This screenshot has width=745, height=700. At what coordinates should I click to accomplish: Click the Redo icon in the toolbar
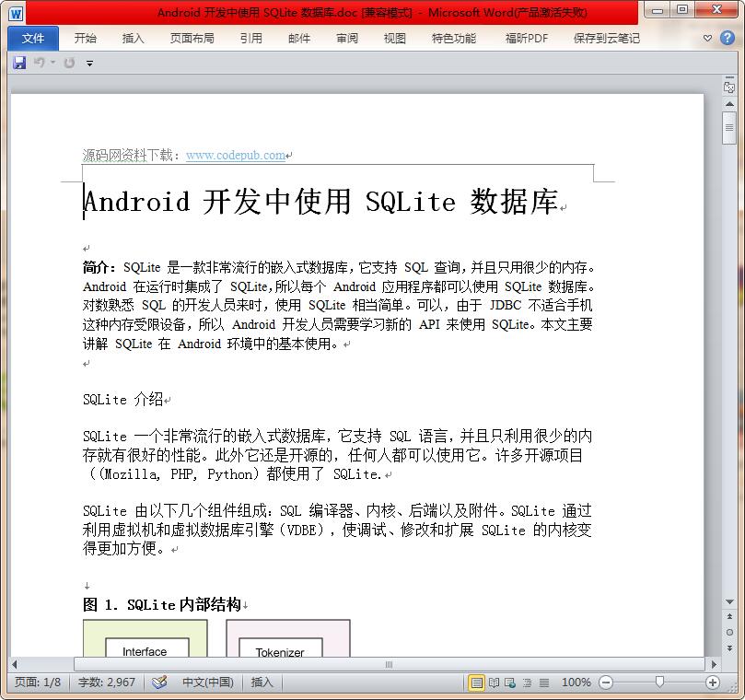[69, 62]
